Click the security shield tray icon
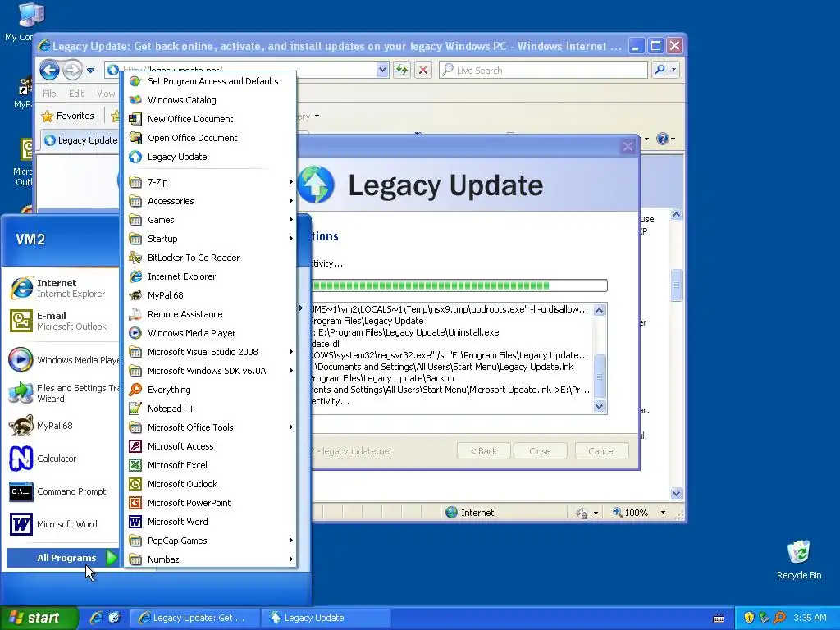 [749, 618]
